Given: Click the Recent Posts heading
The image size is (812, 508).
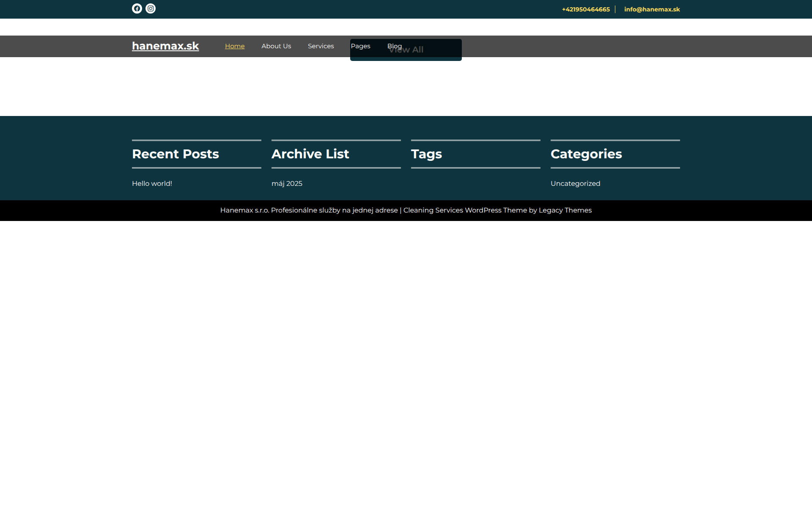Looking at the screenshot, I should click(x=175, y=154).
